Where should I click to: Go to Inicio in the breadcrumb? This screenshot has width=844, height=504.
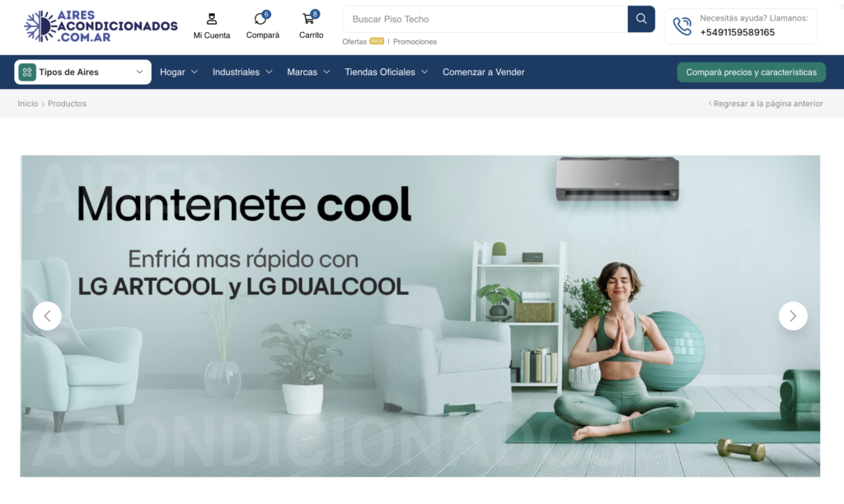[x=27, y=103]
